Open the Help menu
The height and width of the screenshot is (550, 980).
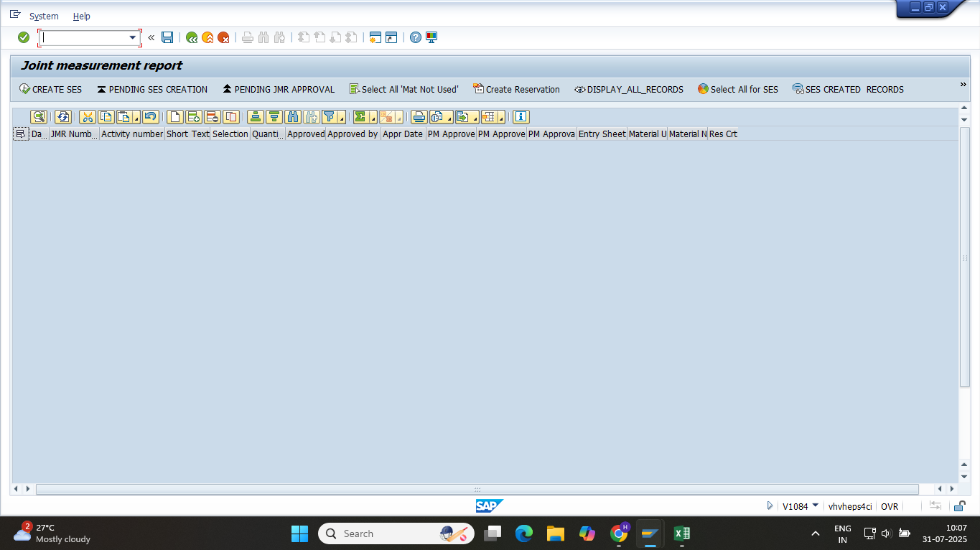(82, 16)
